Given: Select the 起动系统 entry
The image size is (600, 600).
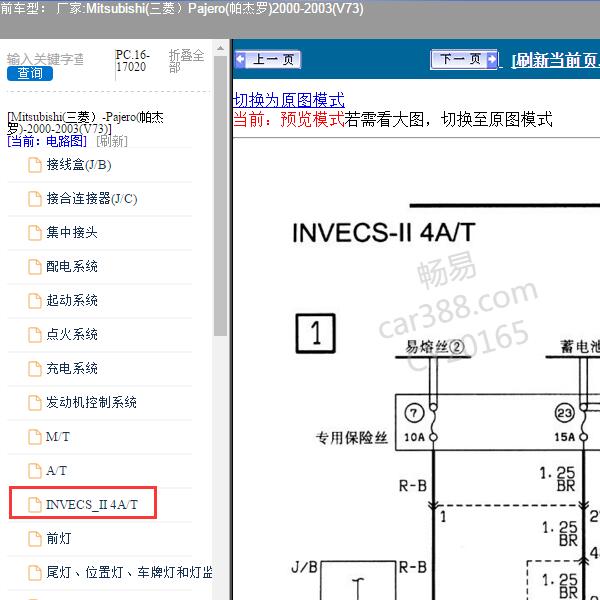Looking at the screenshot, I should [72, 301].
